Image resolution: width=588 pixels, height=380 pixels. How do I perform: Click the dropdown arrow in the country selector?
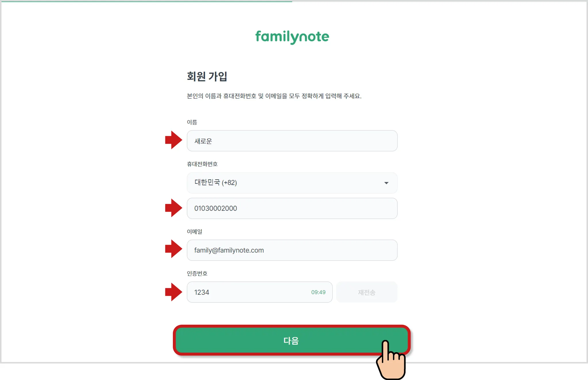pyautogui.click(x=386, y=183)
